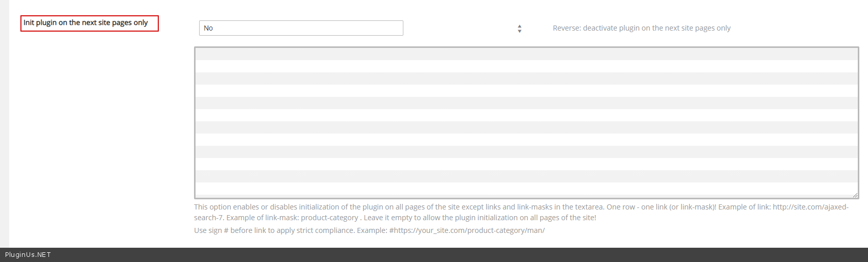868x262 pixels.
Task: Open the 'No' select dropdown
Action: (x=301, y=28)
